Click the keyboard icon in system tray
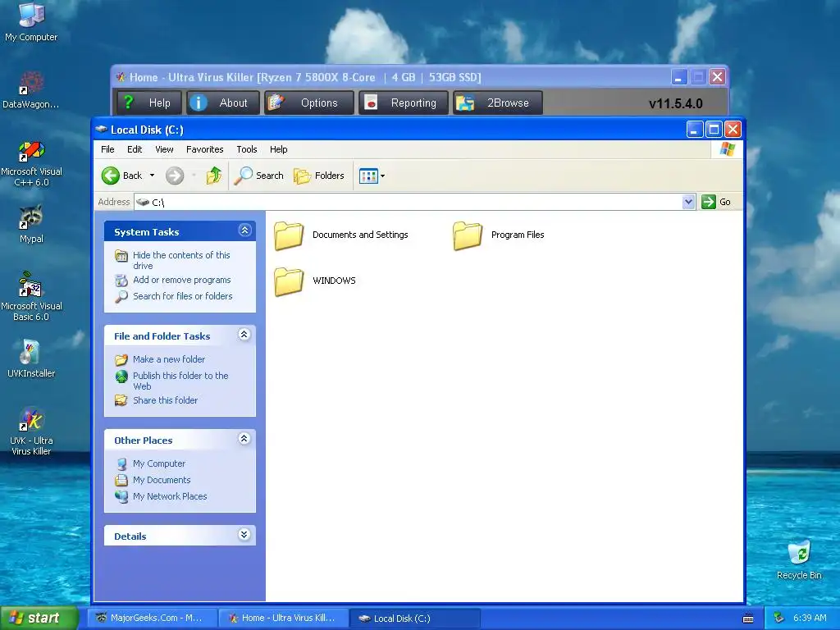 [x=748, y=619]
